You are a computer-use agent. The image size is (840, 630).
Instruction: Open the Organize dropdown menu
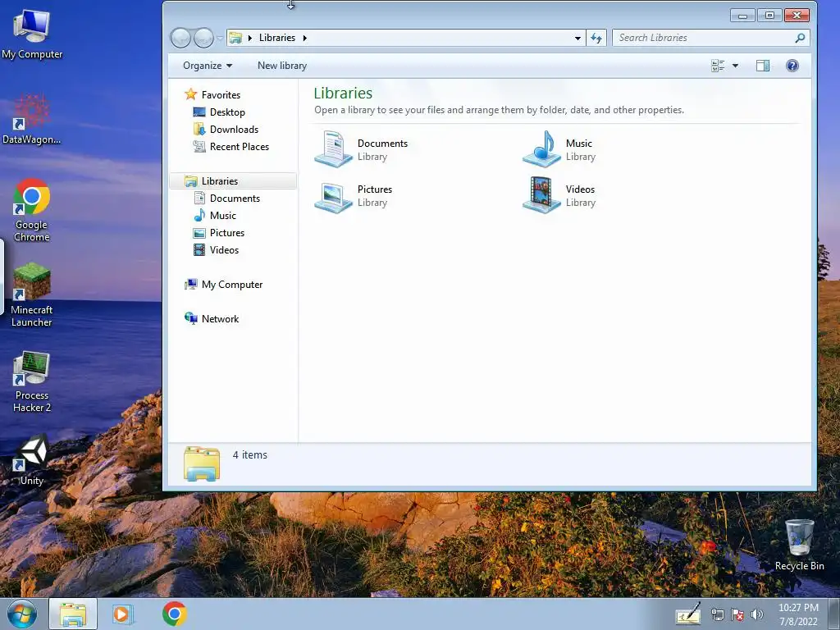208,66
